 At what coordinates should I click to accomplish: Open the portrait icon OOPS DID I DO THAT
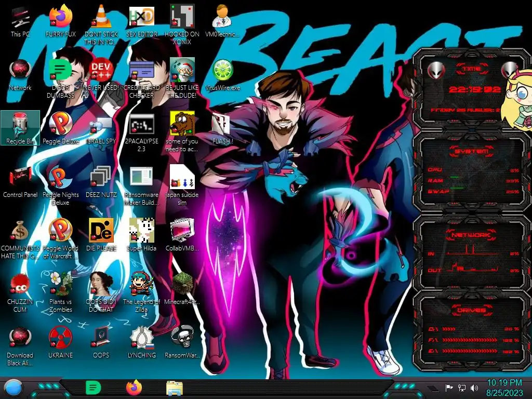(101, 292)
